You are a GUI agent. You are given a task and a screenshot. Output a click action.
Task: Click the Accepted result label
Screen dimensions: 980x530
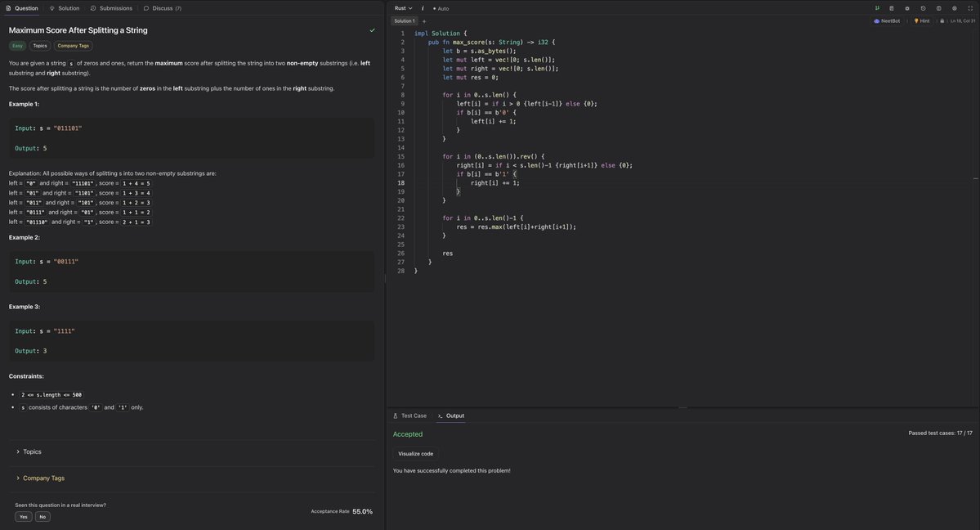pyautogui.click(x=408, y=434)
